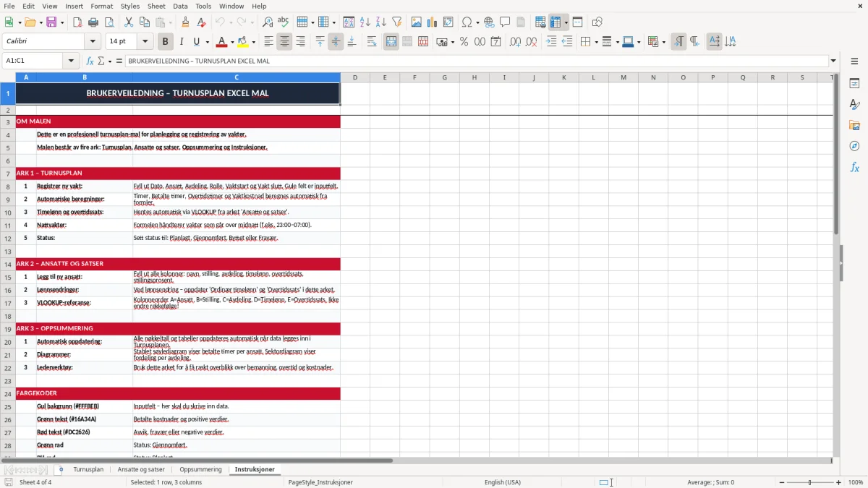Copy selection using the copy icon
The image size is (868, 488).
pyautogui.click(x=145, y=22)
